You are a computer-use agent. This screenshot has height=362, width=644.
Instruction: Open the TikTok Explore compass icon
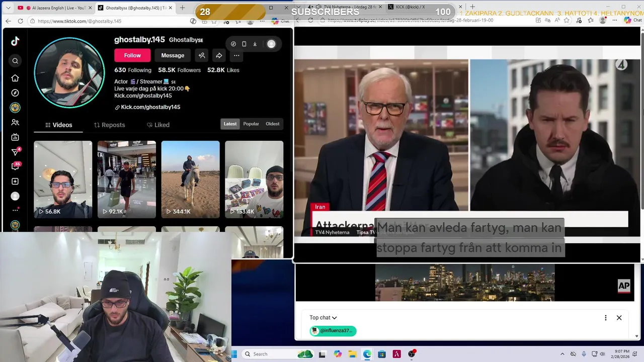pyautogui.click(x=15, y=93)
